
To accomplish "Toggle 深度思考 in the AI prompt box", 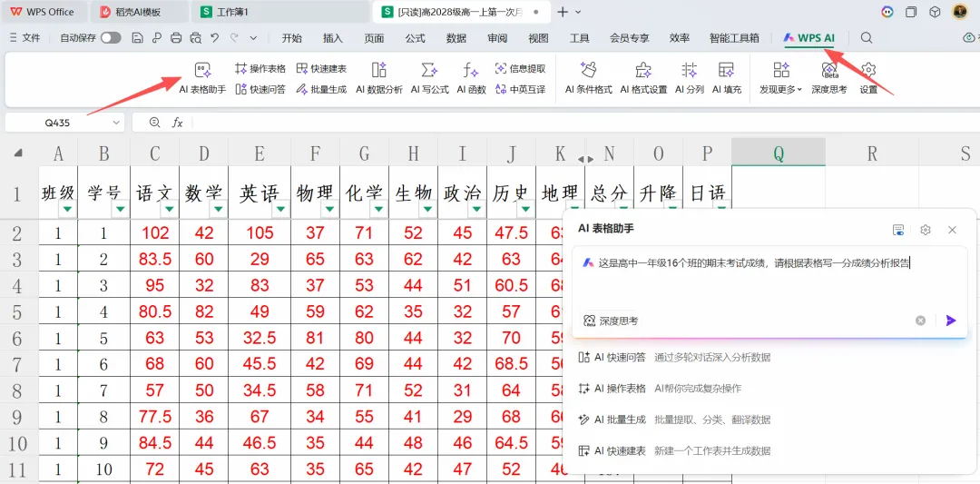I will [612, 321].
